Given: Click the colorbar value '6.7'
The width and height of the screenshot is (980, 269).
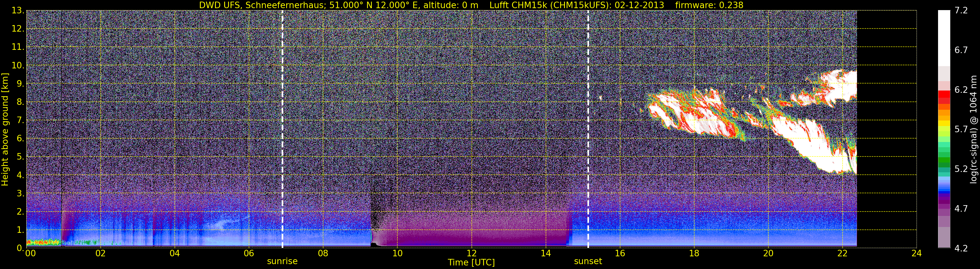Looking at the screenshot, I should [x=961, y=50].
